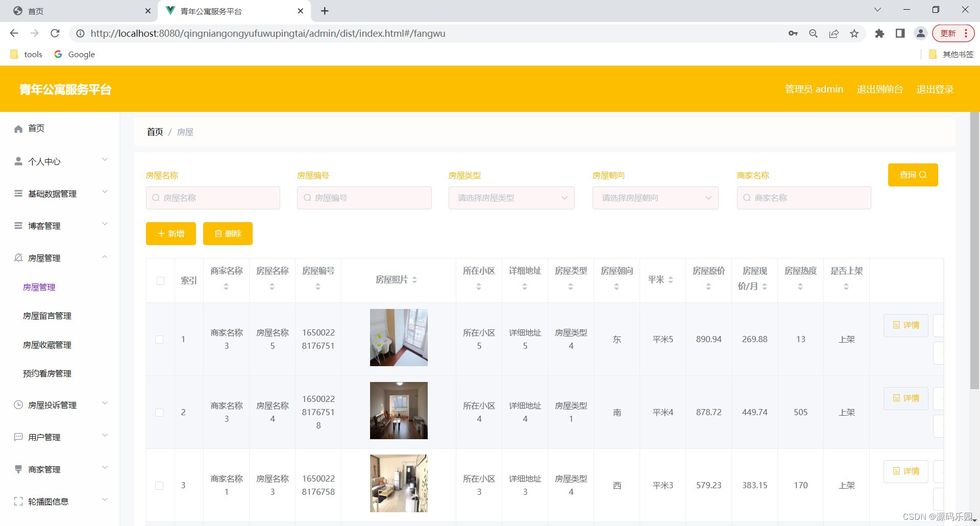Open 详情 for the first house row

(x=905, y=325)
